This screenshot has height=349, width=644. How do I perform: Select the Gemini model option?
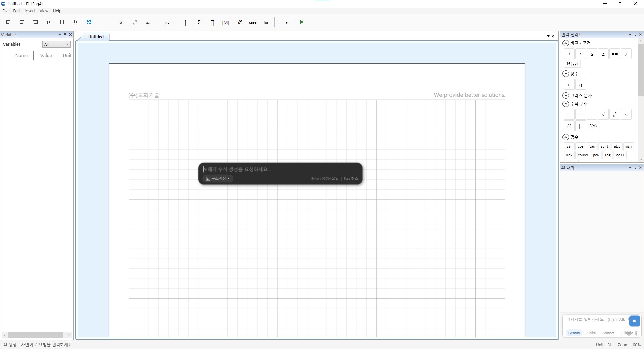pyautogui.click(x=574, y=333)
